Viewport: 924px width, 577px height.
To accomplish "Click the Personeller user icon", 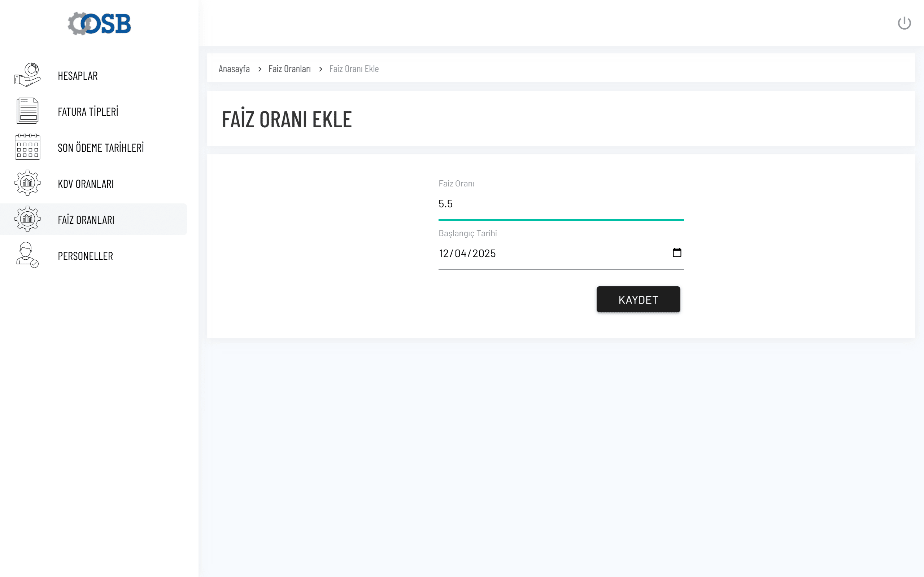I will point(27,255).
